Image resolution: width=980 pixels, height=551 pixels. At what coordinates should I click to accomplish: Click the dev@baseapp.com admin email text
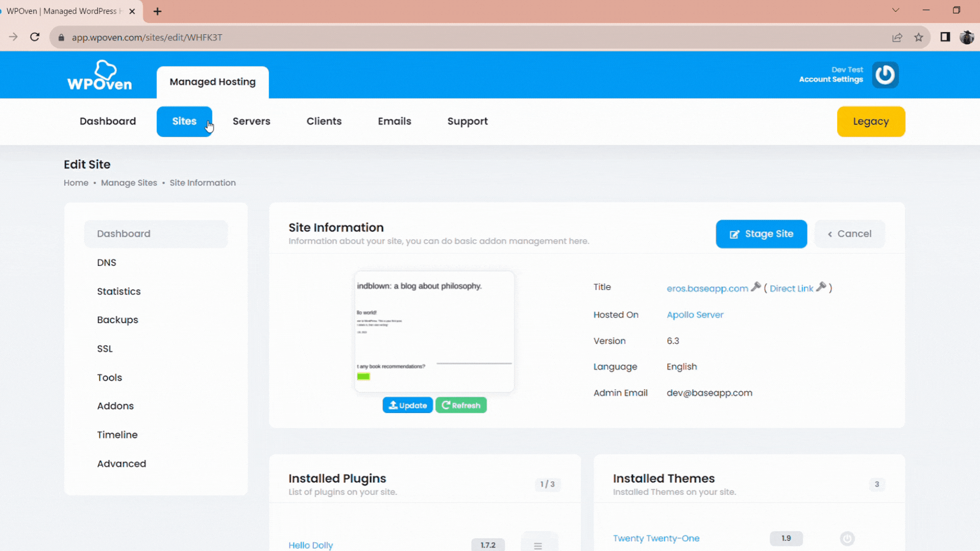point(709,393)
